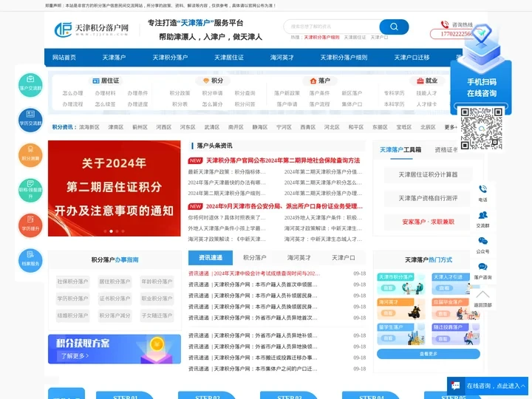The width and height of the screenshot is (532, 399).
Task: Click the 就业 briefcase heading icon
Action: pos(420,81)
